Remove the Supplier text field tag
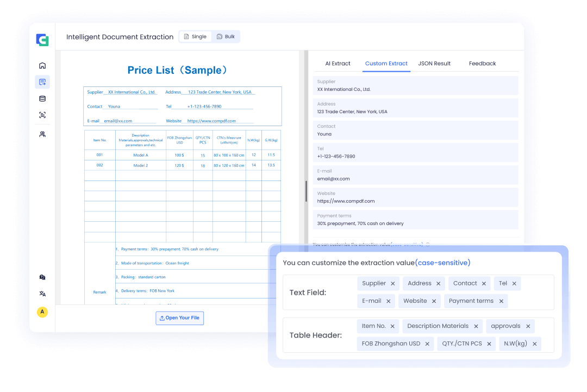Screen dimensions: 587x392 392,284
